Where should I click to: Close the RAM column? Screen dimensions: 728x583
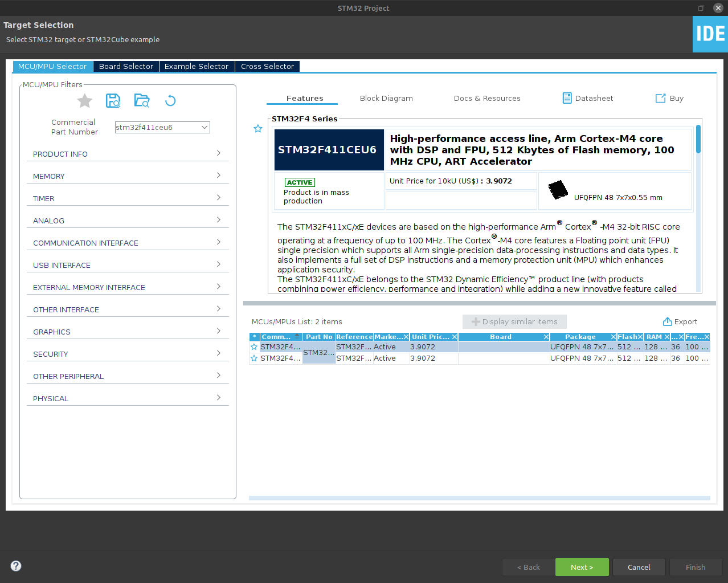click(x=667, y=337)
